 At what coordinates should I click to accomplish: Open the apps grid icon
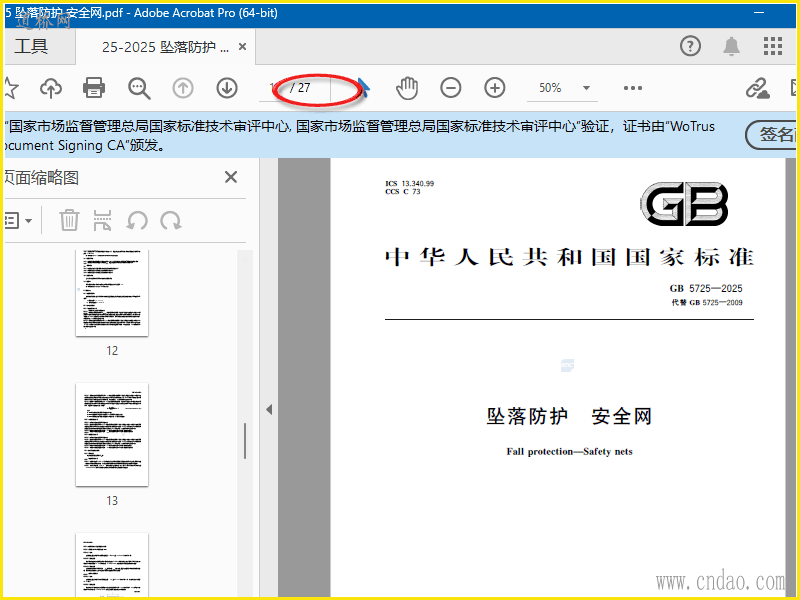[773, 46]
